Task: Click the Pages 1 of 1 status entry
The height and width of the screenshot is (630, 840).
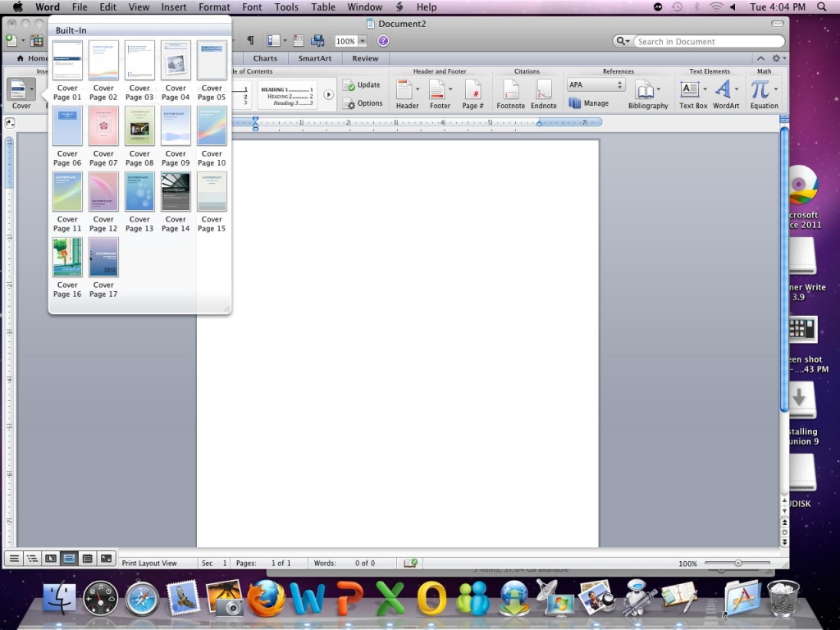Action: point(263,563)
